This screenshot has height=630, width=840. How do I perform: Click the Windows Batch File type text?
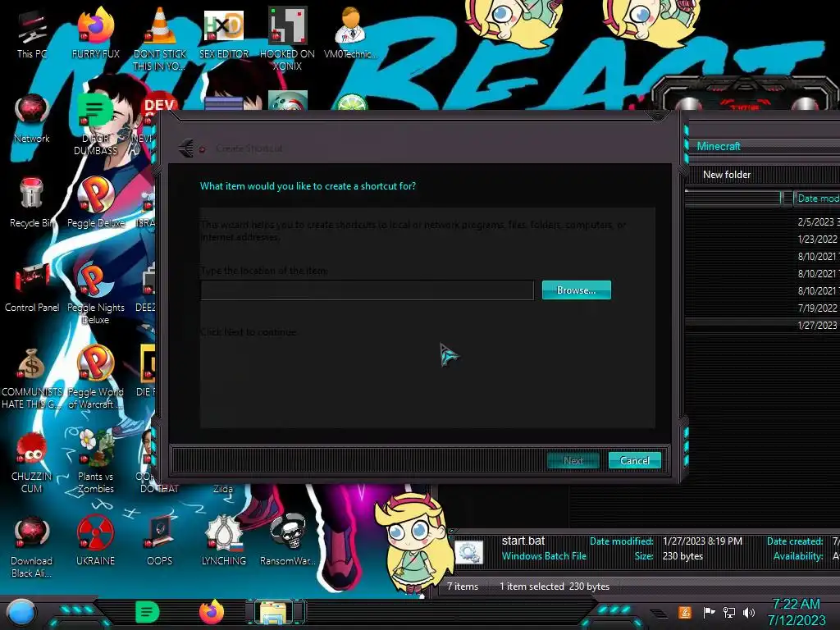coord(544,556)
